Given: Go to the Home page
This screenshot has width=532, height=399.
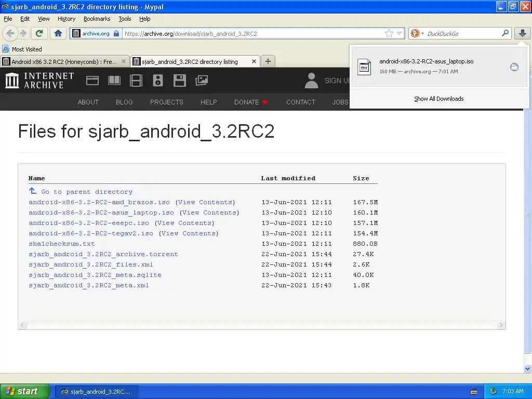Looking at the screenshot, I should (x=58, y=33).
